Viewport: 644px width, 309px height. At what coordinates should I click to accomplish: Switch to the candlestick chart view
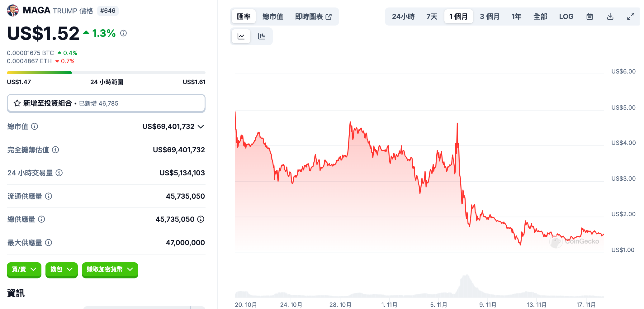[262, 36]
